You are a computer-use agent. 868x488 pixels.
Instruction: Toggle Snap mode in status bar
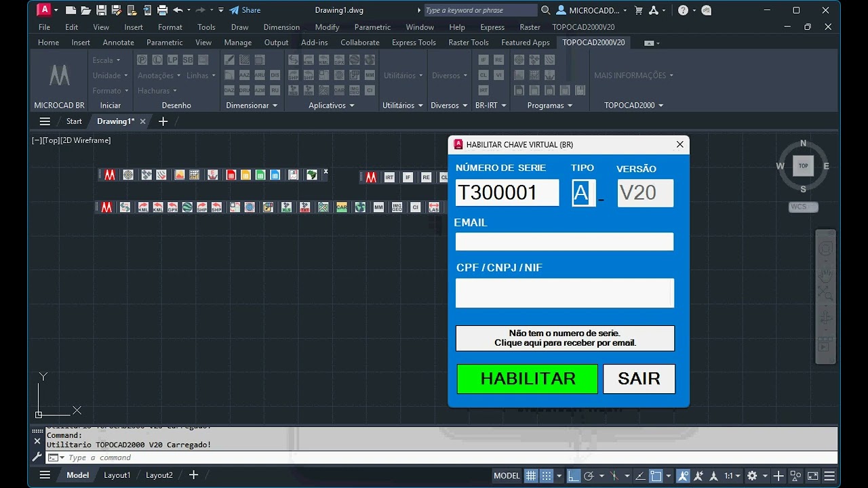tap(546, 476)
